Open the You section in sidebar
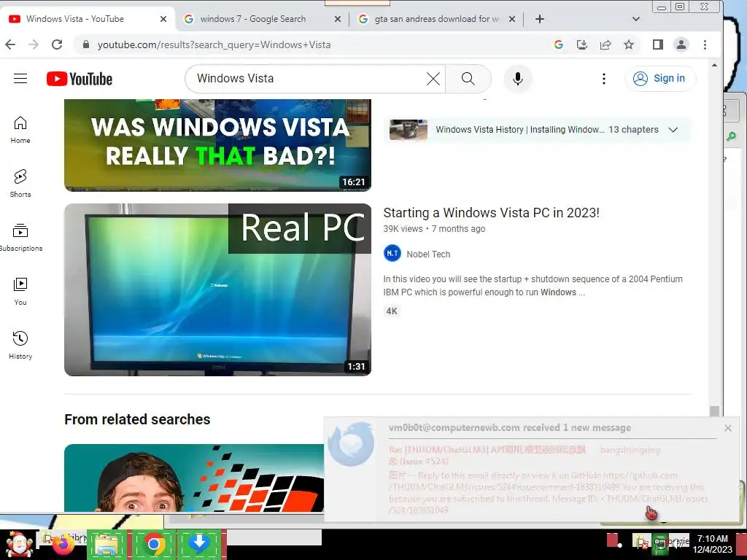Screen dimensions: 747x560 pyautogui.click(x=20, y=292)
